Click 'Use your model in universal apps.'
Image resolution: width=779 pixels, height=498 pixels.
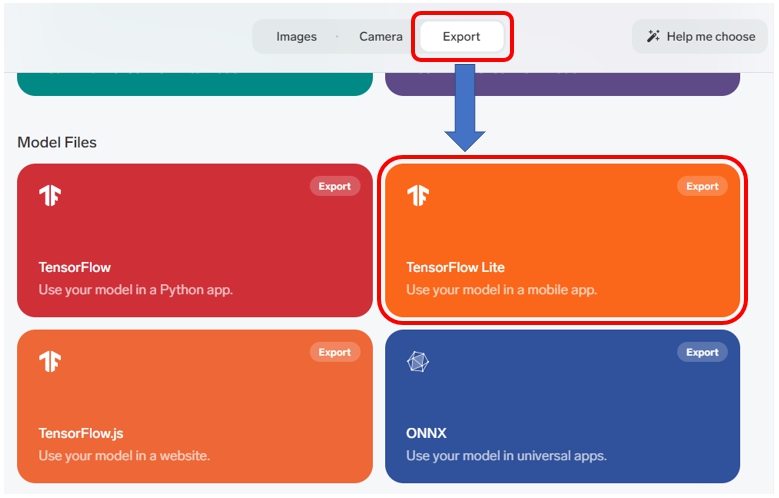506,456
